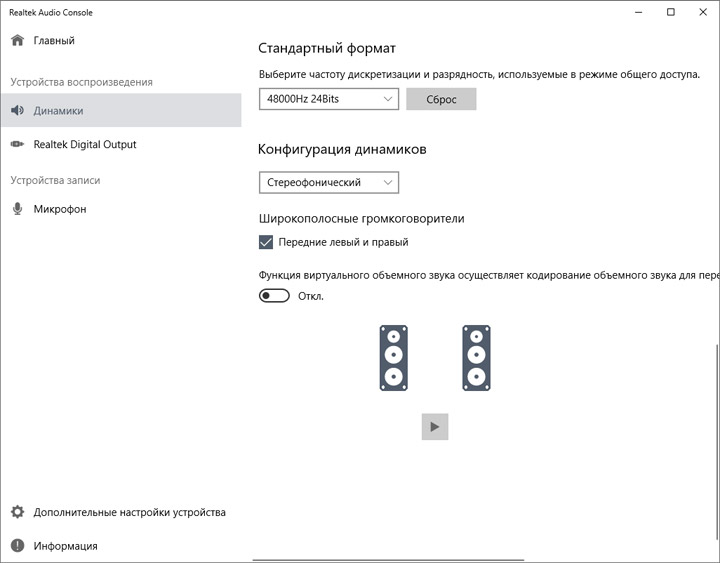Image resolution: width=720 pixels, height=563 pixels.
Task: Click the left speaker illustration
Action: coord(393,357)
